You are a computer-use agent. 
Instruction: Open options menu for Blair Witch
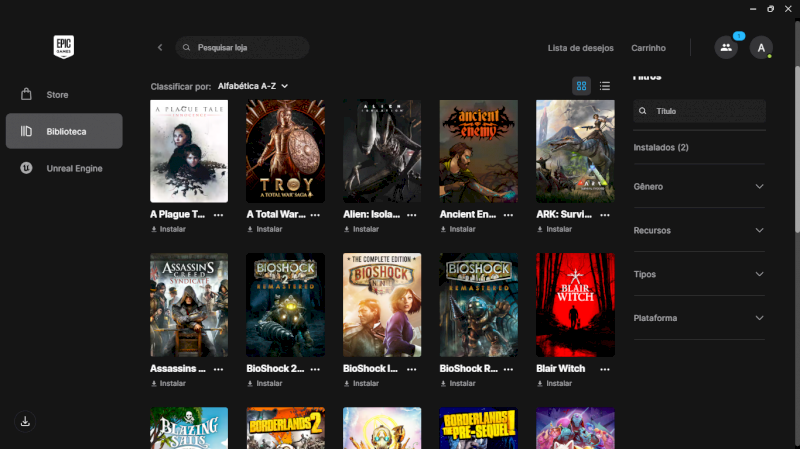click(x=605, y=369)
